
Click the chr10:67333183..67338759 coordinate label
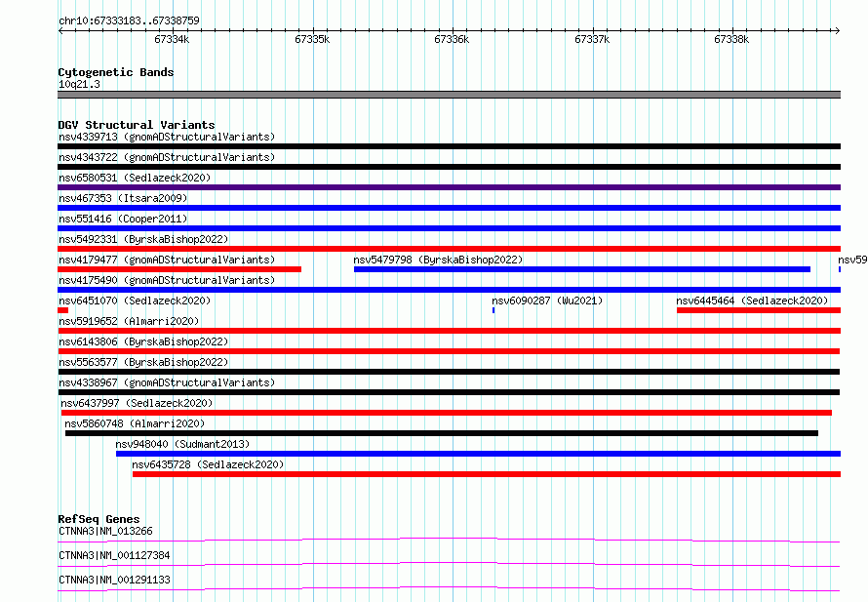[x=129, y=20]
